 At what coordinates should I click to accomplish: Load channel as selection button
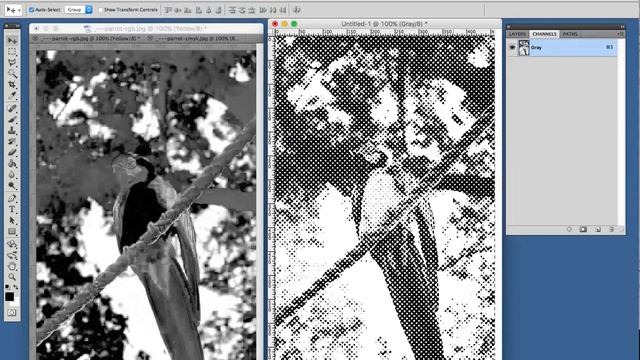coord(569,229)
